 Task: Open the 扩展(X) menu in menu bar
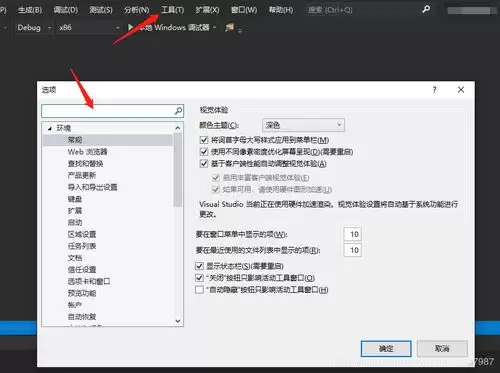coord(207,10)
